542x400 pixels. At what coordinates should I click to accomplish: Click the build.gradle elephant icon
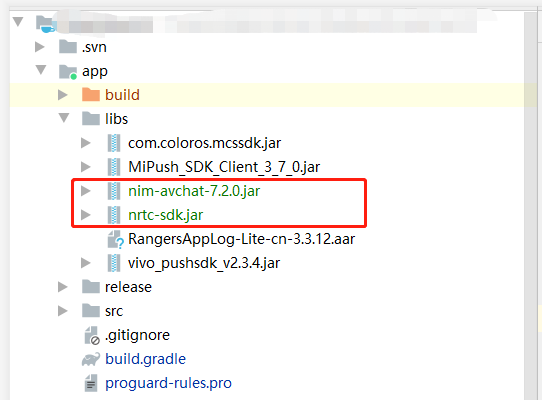click(91, 359)
